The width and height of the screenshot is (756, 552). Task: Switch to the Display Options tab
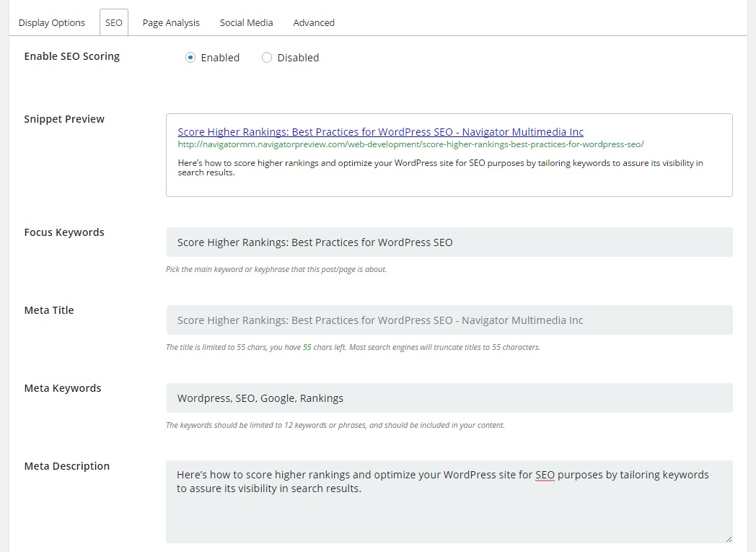[x=52, y=22]
